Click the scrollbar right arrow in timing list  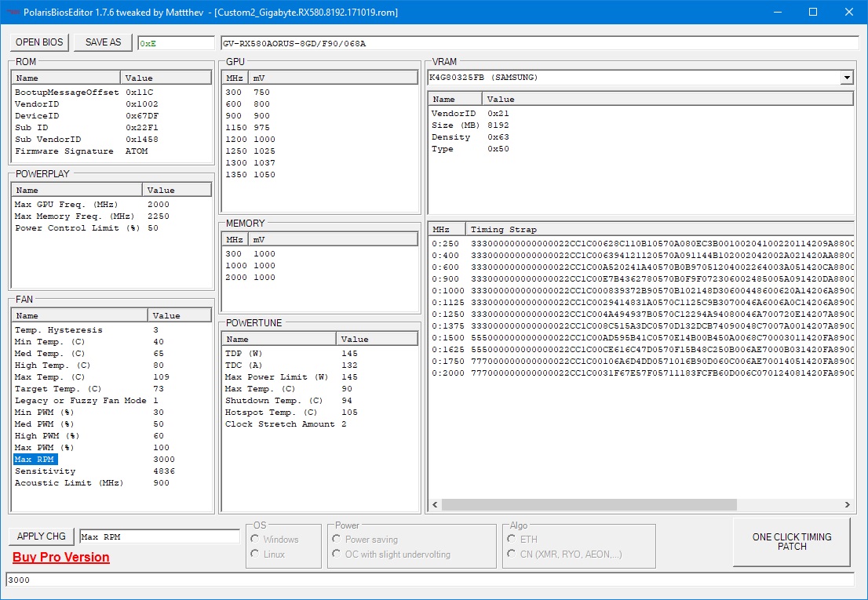point(847,505)
